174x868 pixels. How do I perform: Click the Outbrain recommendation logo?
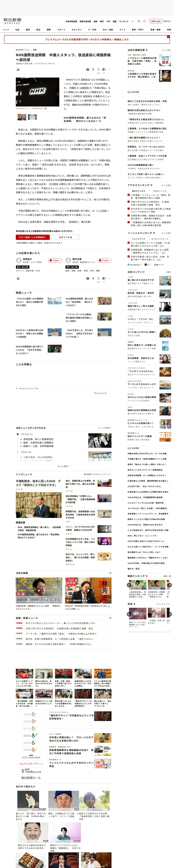[100, 393]
